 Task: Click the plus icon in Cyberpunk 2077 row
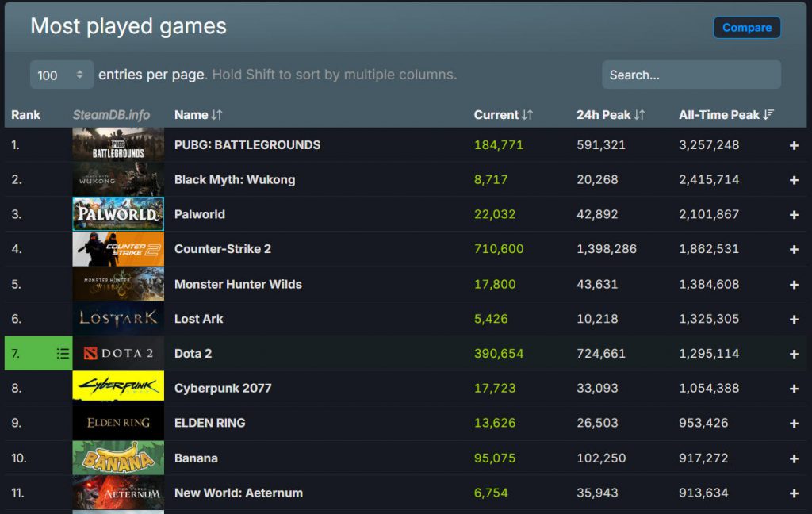click(794, 389)
